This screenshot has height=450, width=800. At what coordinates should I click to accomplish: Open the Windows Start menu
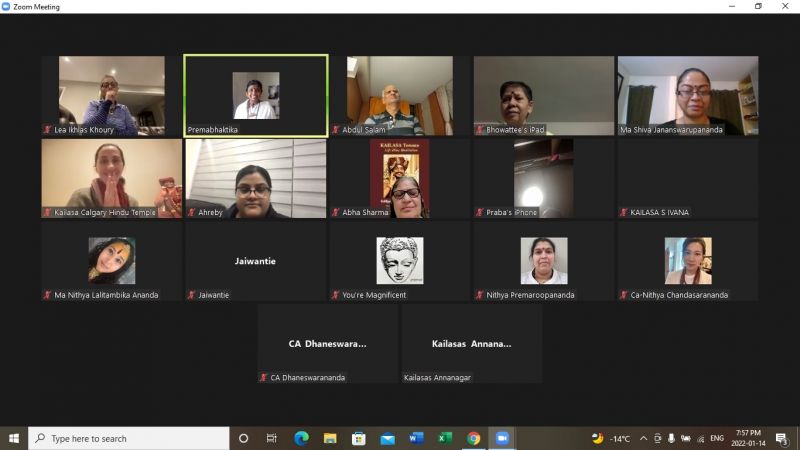click(14, 438)
